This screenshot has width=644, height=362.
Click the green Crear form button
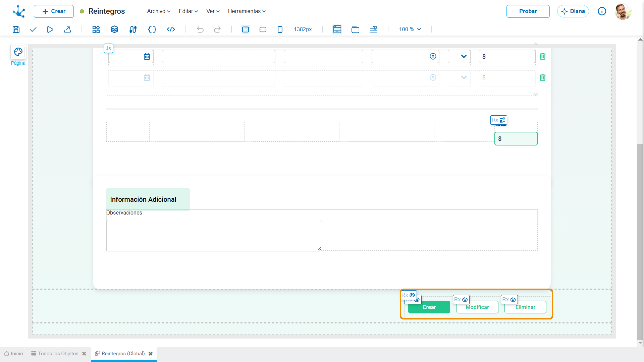coord(429,307)
